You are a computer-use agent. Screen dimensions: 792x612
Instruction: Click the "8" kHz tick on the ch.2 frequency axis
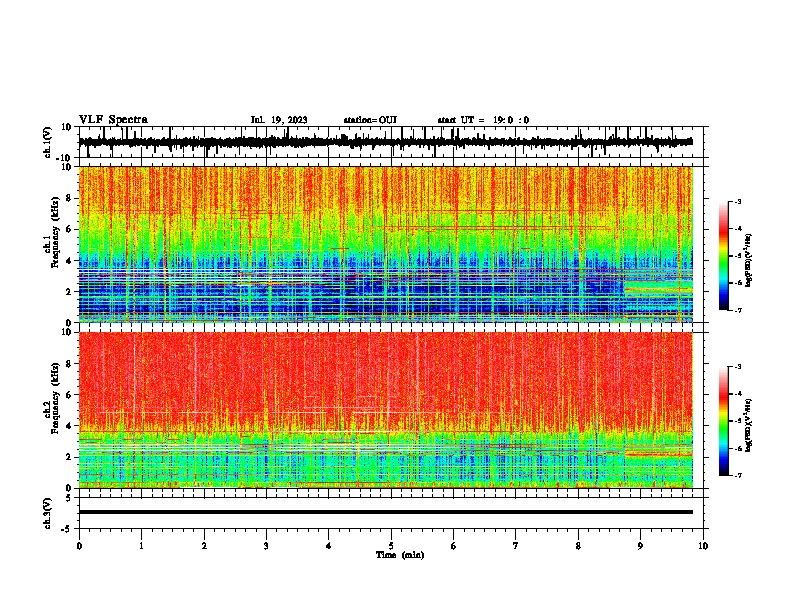pos(70,364)
